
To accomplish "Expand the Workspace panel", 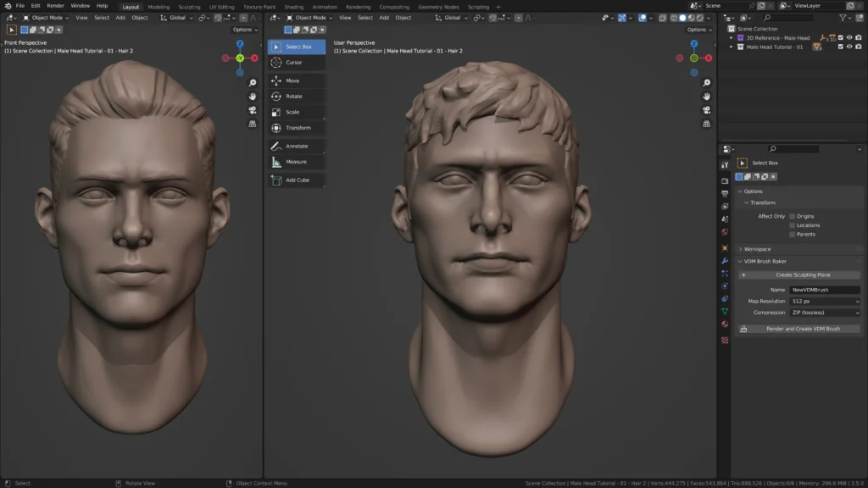I will pos(757,249).
